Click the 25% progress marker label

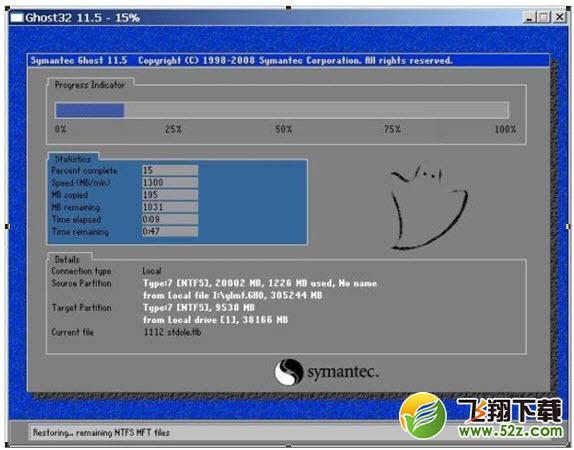(x=173, y=129)
